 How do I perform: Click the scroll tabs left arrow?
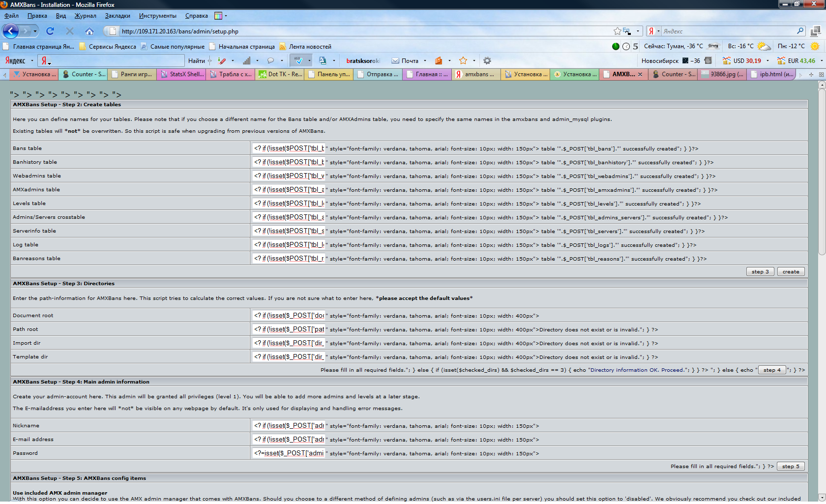coord(5,74)
